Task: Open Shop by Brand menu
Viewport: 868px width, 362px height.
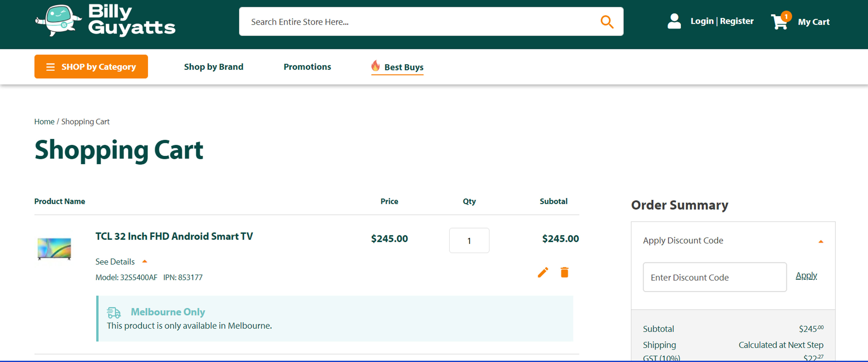Action: [214, 67]
